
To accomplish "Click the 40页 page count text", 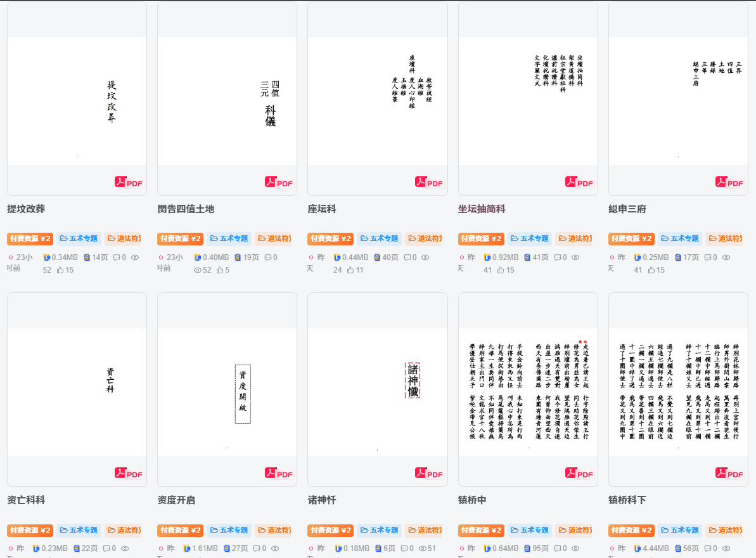I will click(390, 257).
